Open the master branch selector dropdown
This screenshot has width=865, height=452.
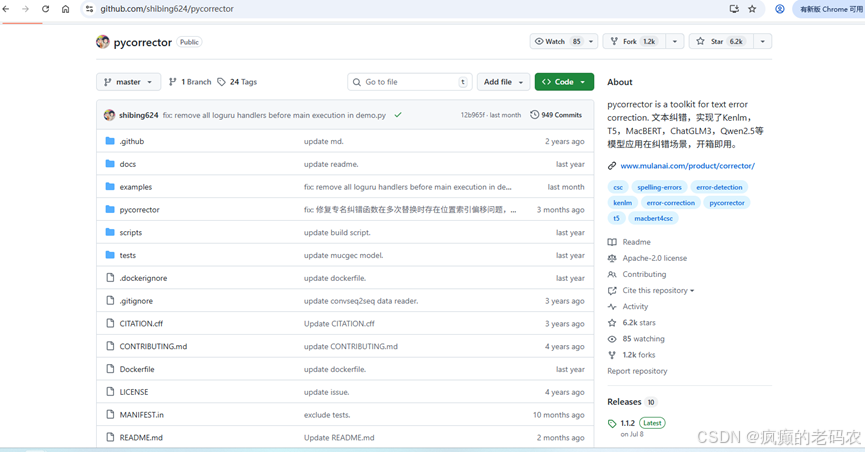tap(129, 82)
